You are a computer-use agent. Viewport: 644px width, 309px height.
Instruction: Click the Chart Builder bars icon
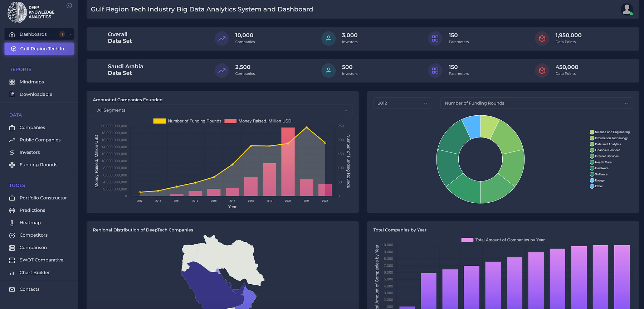[12, 273]
